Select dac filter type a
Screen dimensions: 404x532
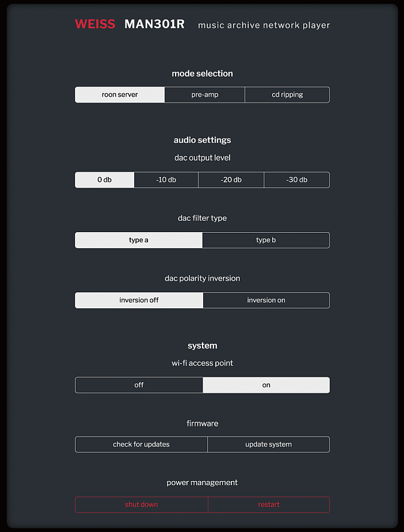138,240
